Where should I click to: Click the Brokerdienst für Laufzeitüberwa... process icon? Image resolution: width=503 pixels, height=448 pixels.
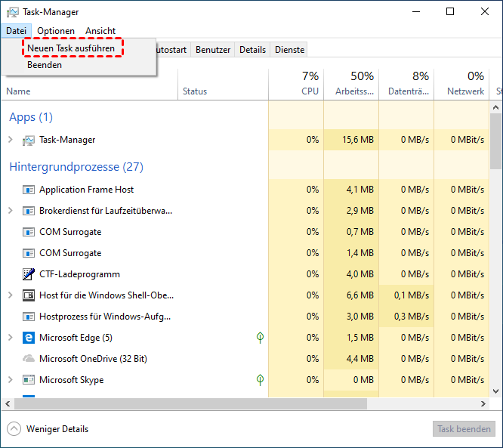coord(28,212)
